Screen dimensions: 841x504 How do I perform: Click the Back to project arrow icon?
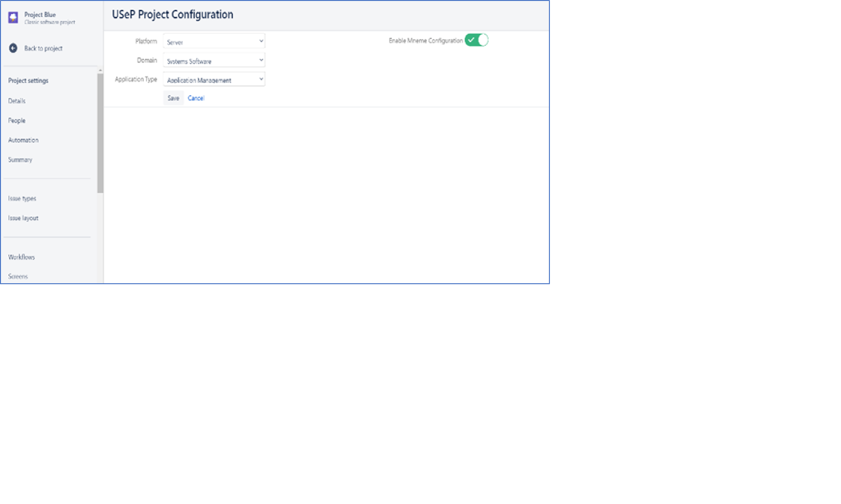tap(13, 48)
